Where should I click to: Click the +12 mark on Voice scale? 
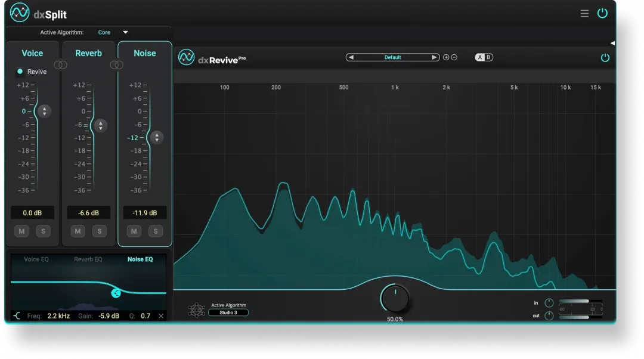coord(23,85)
